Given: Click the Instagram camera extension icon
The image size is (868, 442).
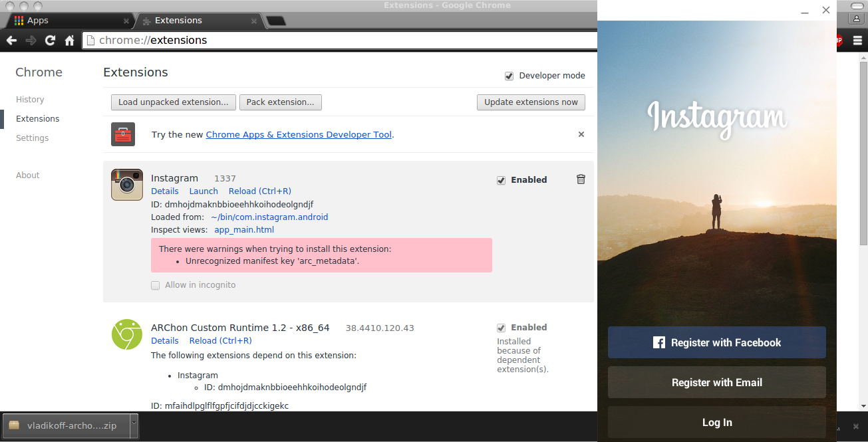Looking at the screenshot, I should pyautogui.click(x=127, y=185).
